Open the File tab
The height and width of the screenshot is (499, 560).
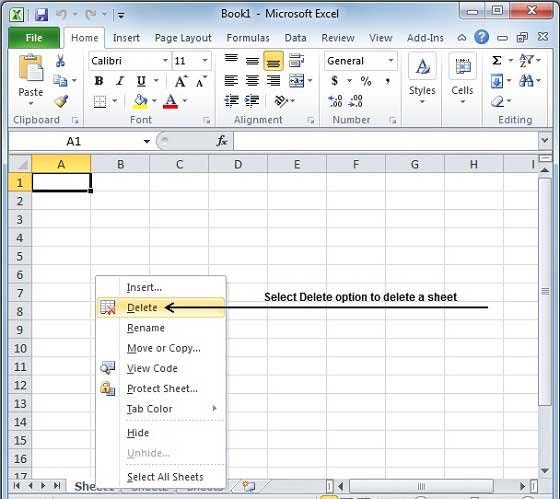click(34, 38)
